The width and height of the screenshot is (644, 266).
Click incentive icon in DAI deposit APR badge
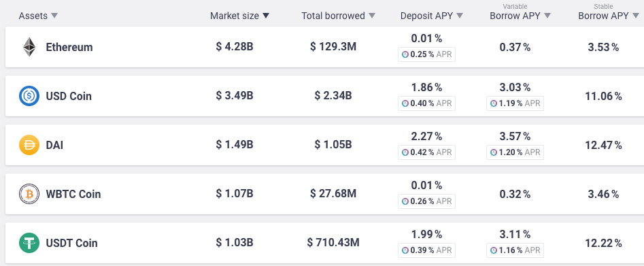(405, 152)
